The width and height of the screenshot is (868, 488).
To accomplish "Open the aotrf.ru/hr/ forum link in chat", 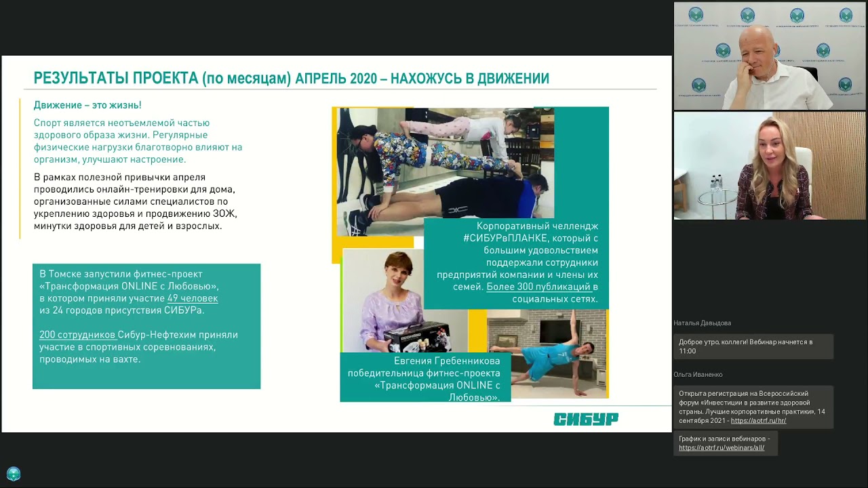I will 758,421.
